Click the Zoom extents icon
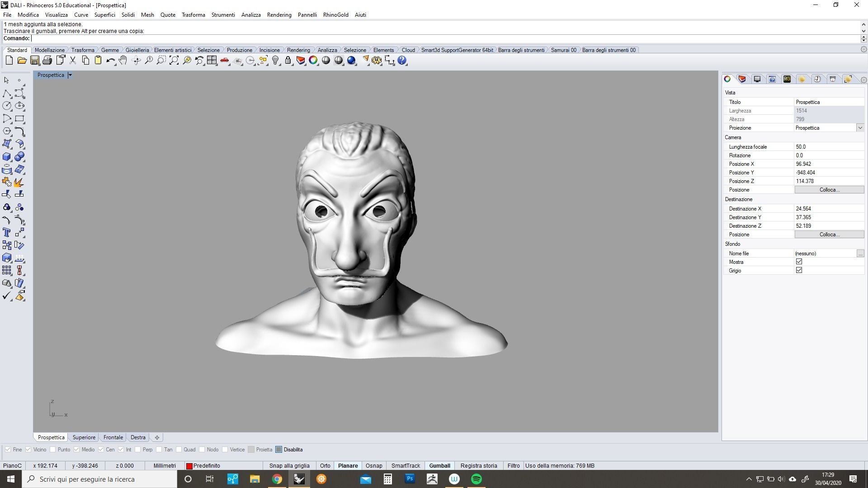This screenshot has height=488, width=868. tap(174, 61)
